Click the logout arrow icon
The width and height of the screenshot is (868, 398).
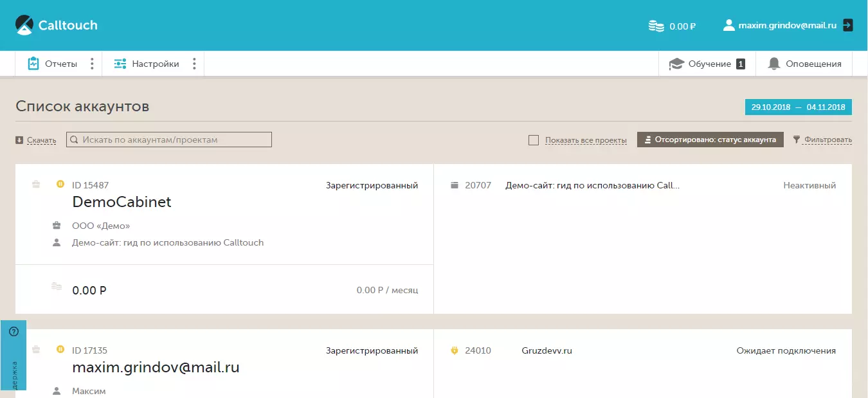[848, 25]
